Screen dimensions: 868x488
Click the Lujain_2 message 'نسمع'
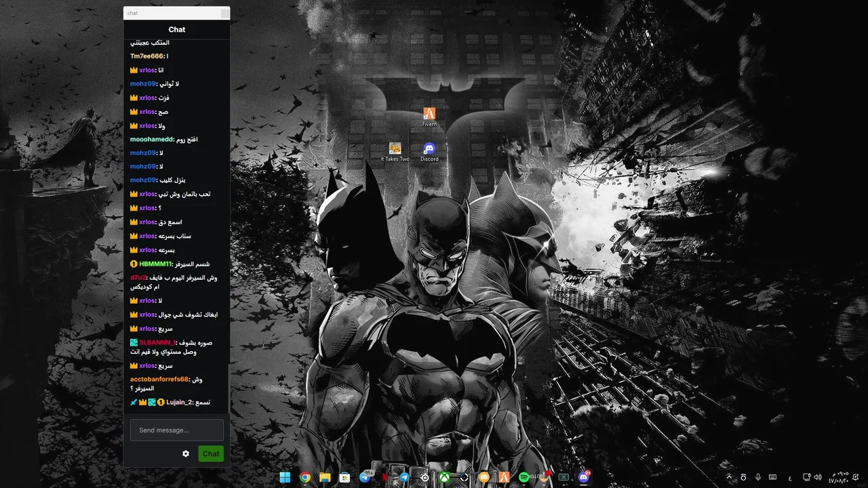tap(202, 403)
